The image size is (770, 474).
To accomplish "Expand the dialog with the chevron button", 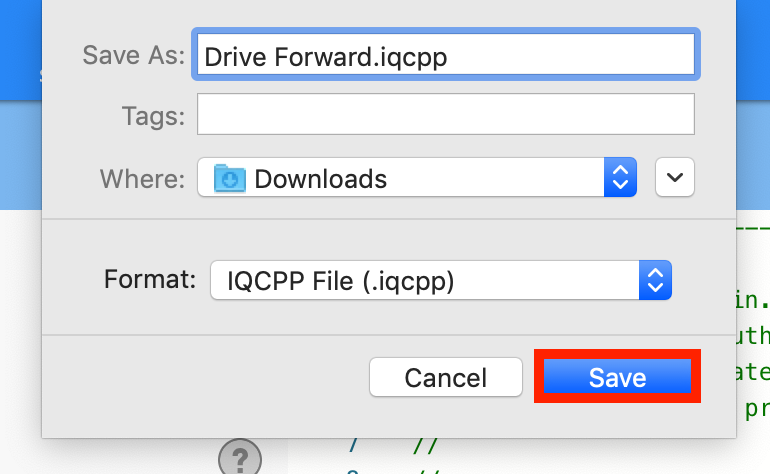I will [x=675, y=177].
